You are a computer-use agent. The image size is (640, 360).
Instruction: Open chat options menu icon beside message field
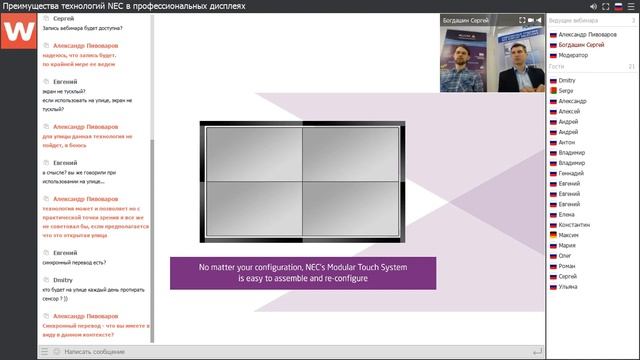44,351
